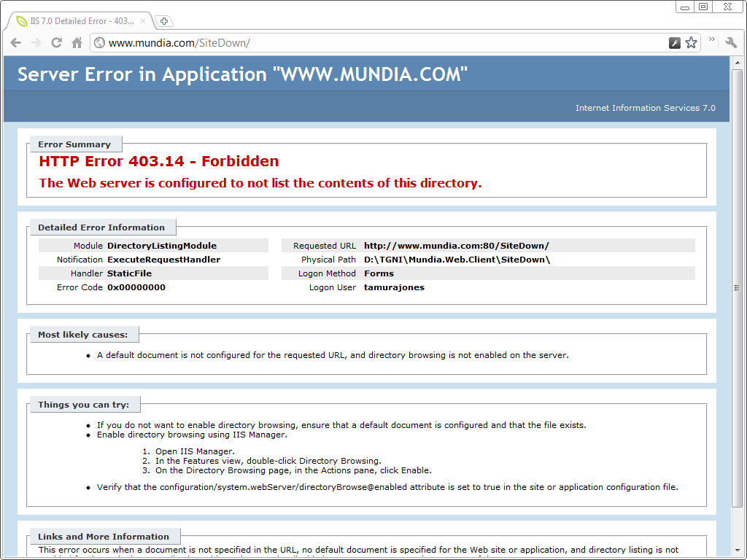Click the forward navigation arrow

pos(36,43)
